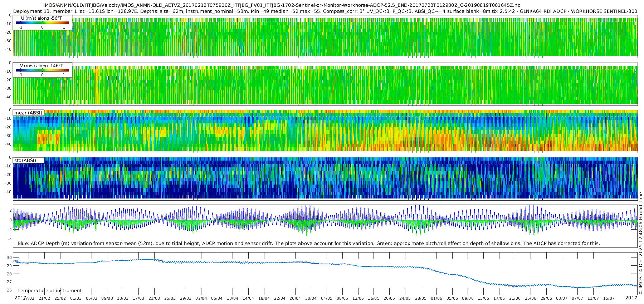Click the 29/06 date tick label
The height and width of the screenshot is (304, 644).
[546, 298]
